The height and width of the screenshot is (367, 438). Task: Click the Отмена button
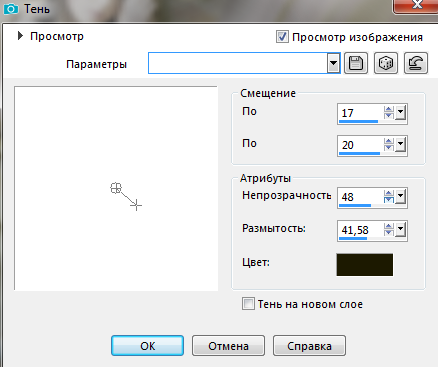[x=228, y=346]
